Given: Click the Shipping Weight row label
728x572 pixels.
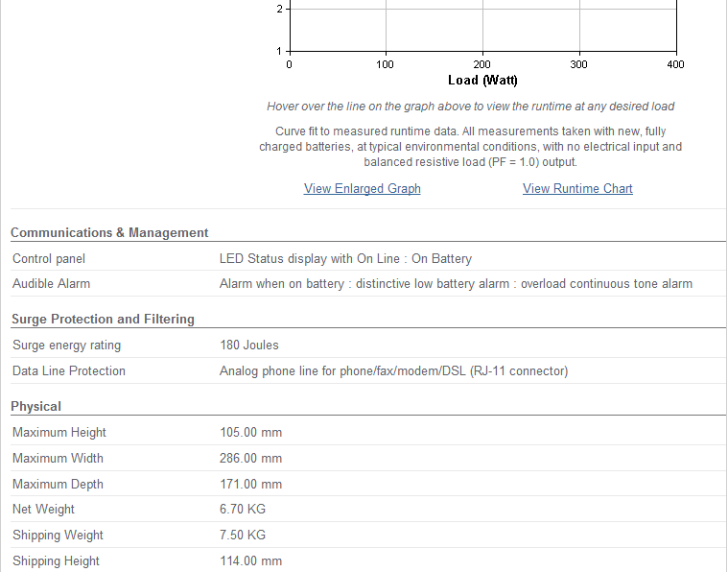Looking at the screenshot, I should [58, 536].
